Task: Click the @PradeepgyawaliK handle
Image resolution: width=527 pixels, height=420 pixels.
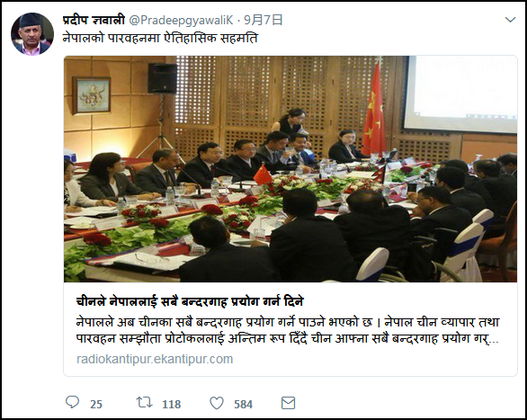Action: coord(181,20)
